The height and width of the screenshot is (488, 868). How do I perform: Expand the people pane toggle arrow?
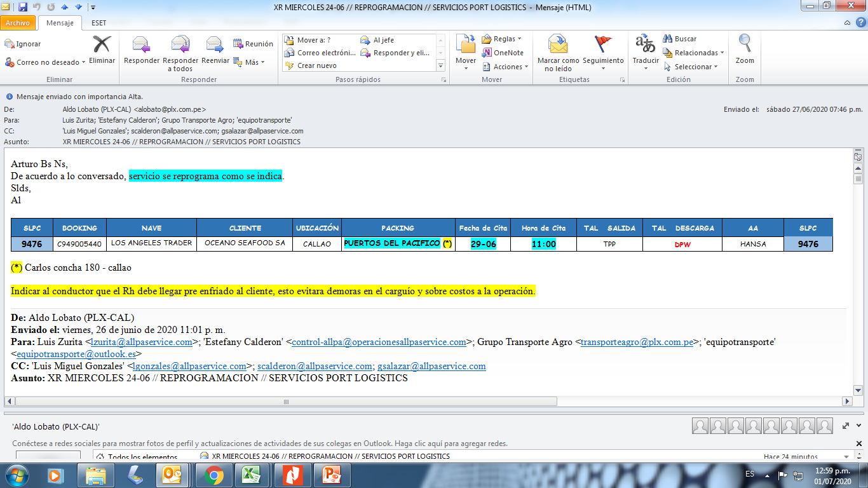[846, 426]
